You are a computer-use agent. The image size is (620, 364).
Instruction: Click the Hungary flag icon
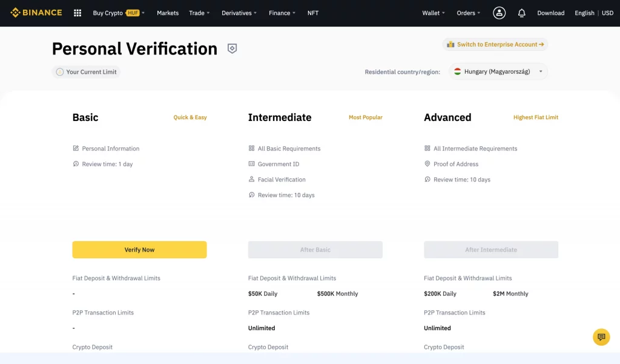458,71
